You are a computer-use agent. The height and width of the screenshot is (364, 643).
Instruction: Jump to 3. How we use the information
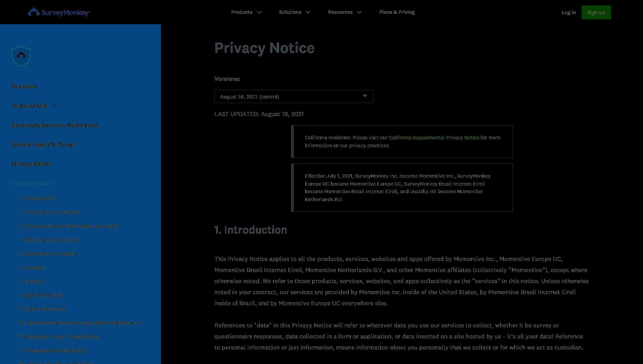tap(70, 226)
